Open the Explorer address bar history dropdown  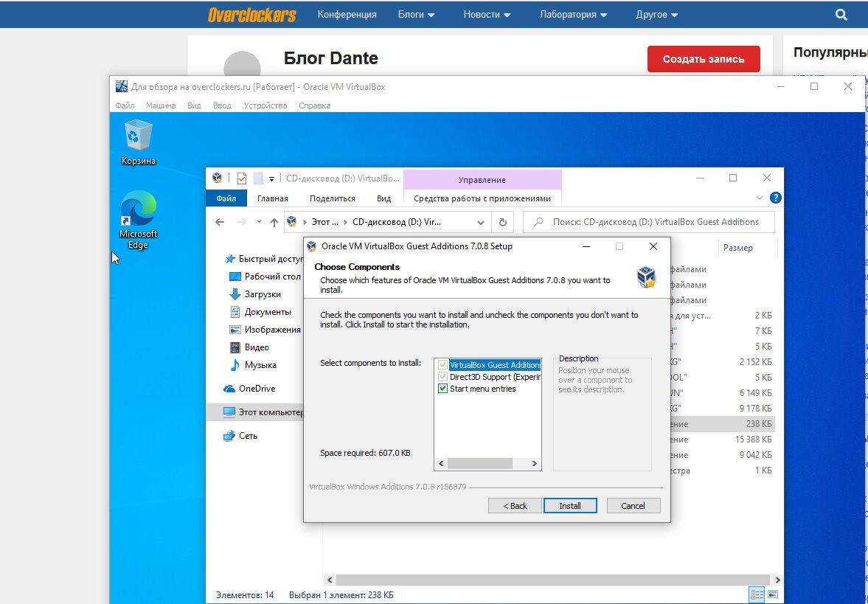481,222
